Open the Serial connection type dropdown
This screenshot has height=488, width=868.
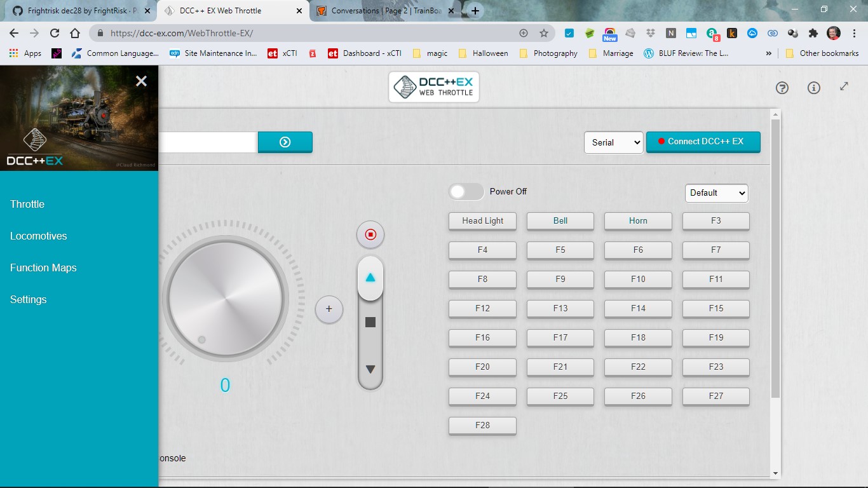pyautogui.click(x=613, y=142)
